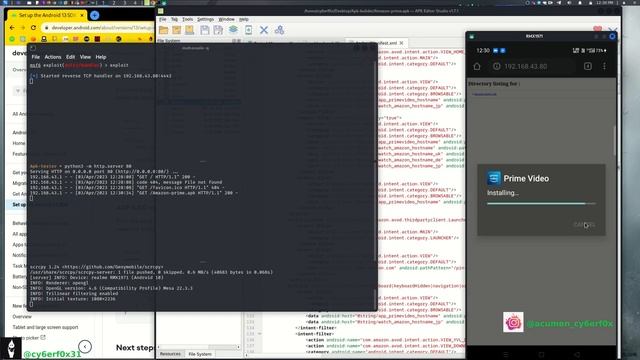Click the Save As icon in APK Editor toolbar
The height and width of the screenshot is (360, 640).
click(218, 30)
